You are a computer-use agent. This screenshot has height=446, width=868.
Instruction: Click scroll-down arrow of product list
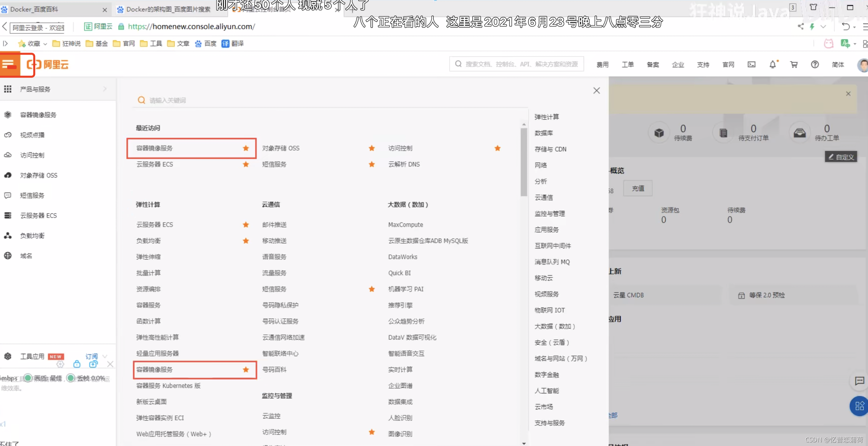(523, 443)
